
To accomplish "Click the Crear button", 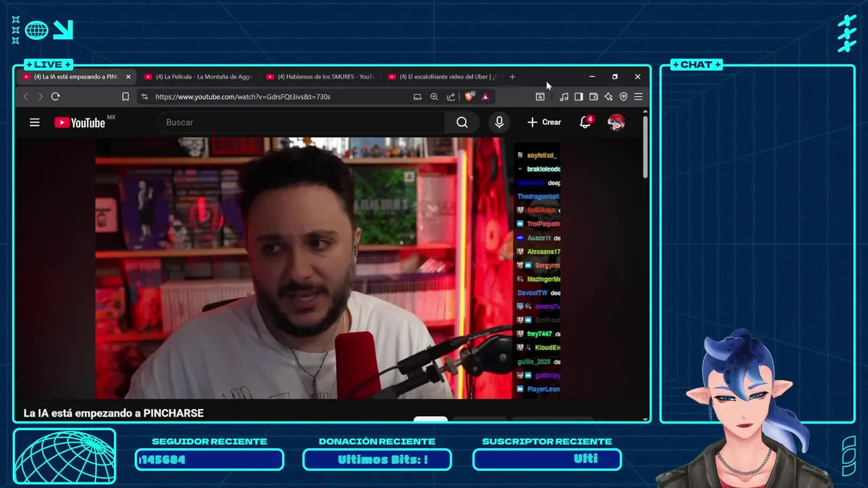I will click(x=544, y=123).
